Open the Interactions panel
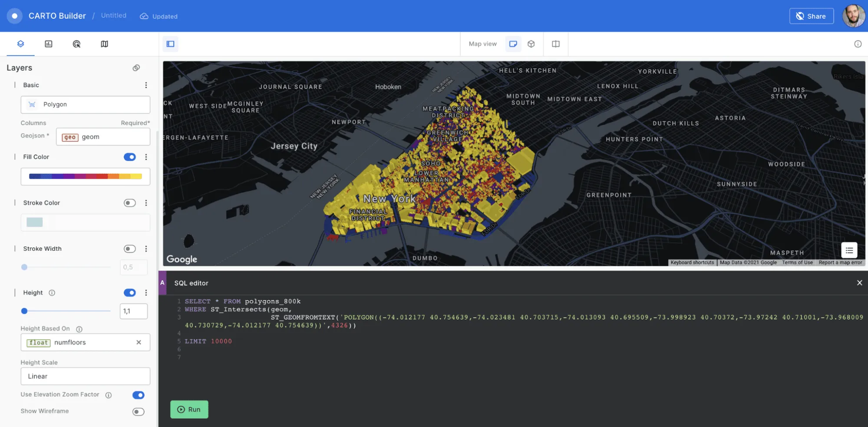 coord(76,44)
